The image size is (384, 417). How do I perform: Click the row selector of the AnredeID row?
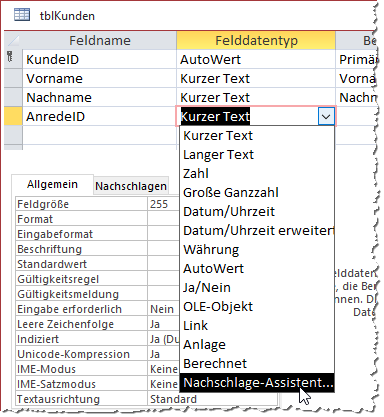13,117
